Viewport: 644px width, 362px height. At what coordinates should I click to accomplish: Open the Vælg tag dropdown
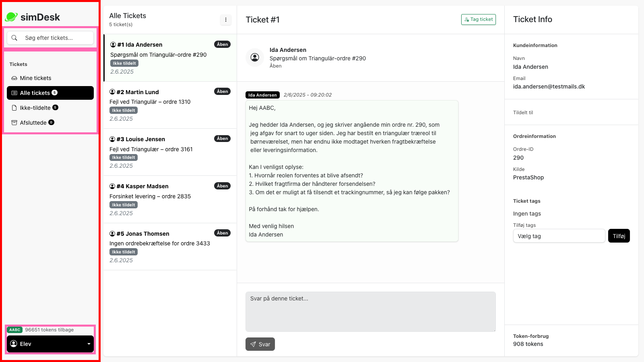pyautogui.click(x=559, y=236)
